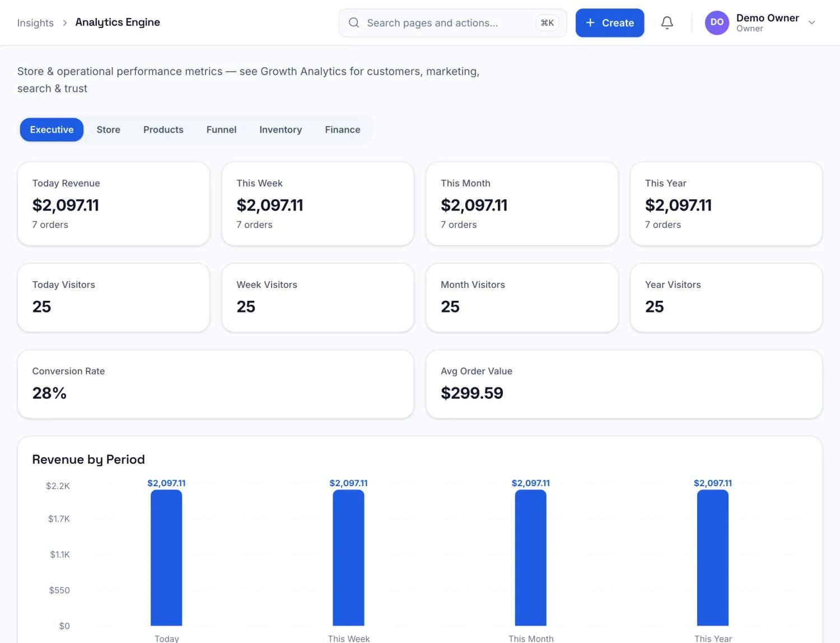The height and width of the screenshot is (643, 840).
Task: Open the Store tab
Action: (109, 130)
